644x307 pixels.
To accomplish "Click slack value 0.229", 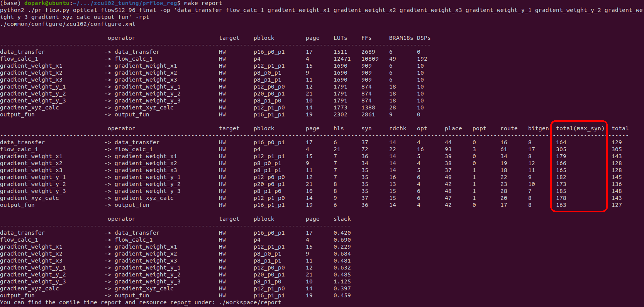I will 342,247.
